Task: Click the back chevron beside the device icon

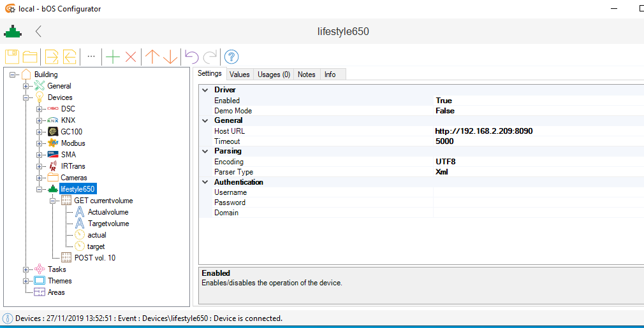Action: (x=39, y=31)
